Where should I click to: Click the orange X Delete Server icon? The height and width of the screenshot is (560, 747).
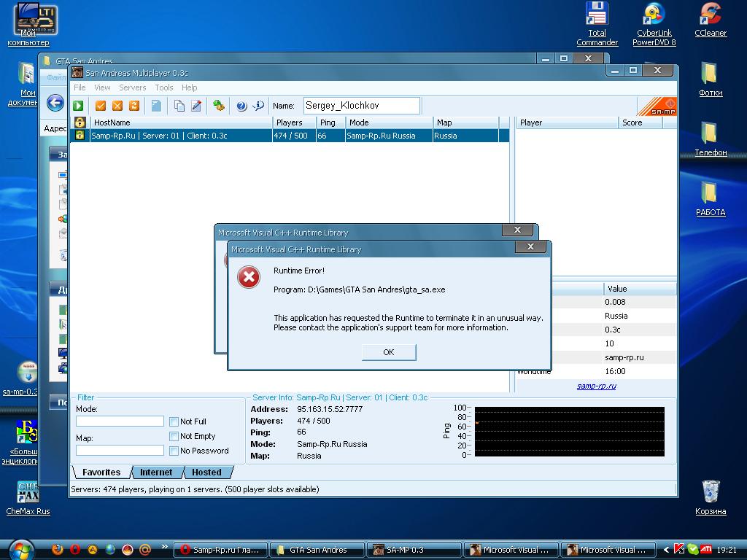pos(117,106)
